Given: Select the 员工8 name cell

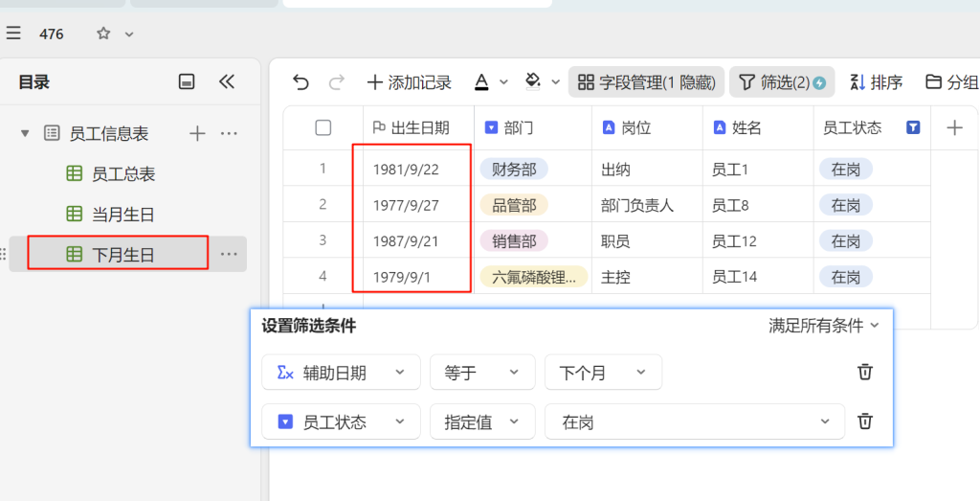Looking at the screenshot, I should point(758,205).
